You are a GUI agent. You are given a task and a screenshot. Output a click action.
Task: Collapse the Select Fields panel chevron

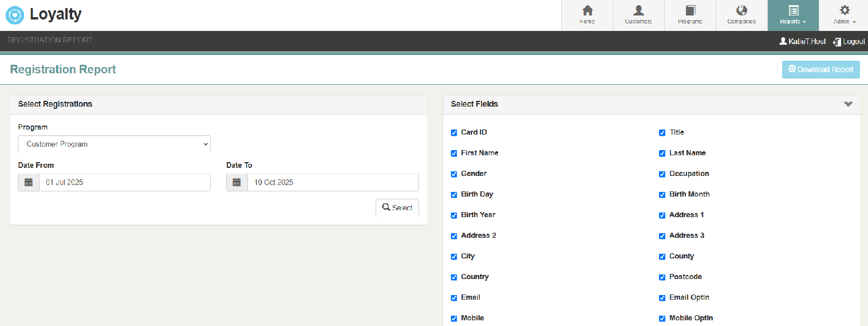tap(848, 104)
